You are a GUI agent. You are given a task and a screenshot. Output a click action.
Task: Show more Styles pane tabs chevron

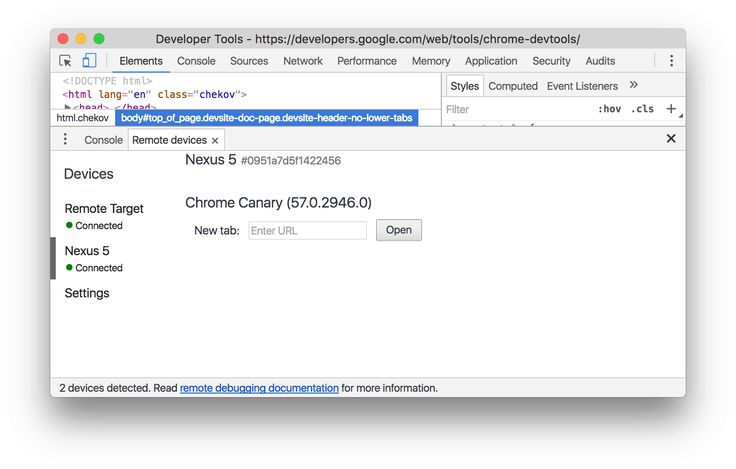634,85
